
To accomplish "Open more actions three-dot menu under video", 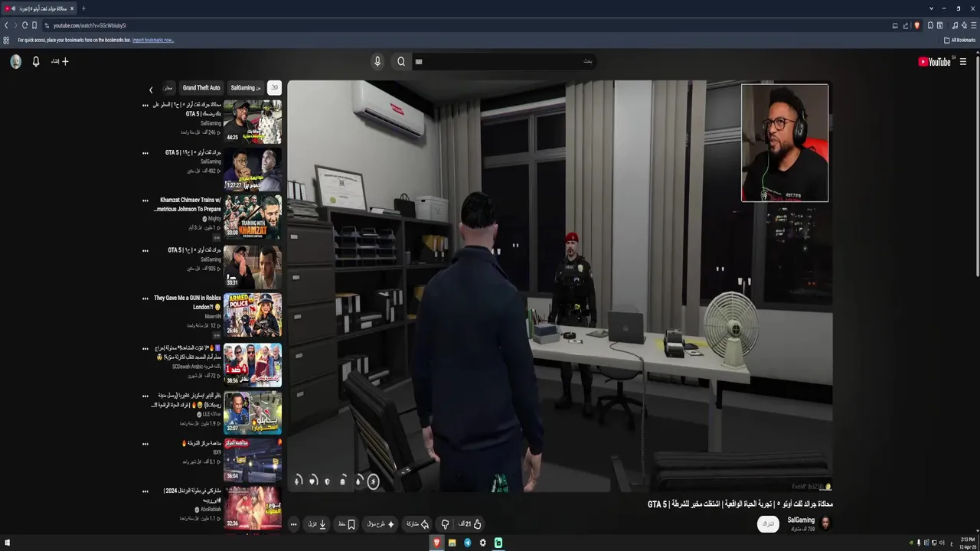I will click(293, 524).
